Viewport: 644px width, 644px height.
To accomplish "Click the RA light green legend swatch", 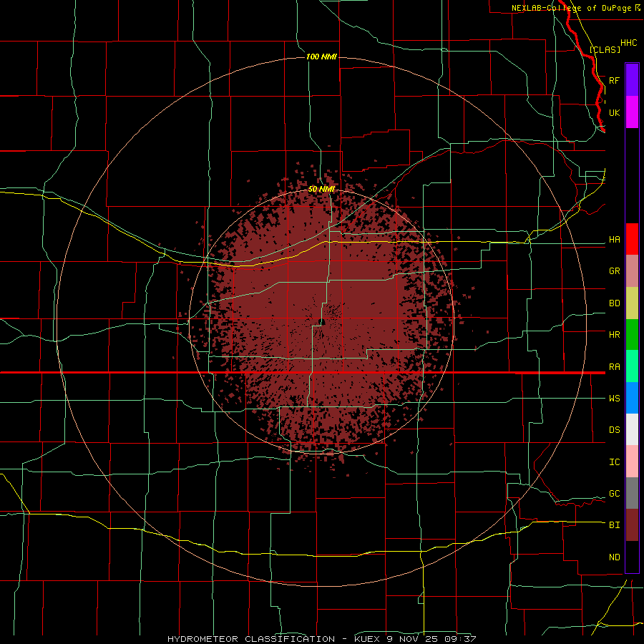I will click(632, 366).
